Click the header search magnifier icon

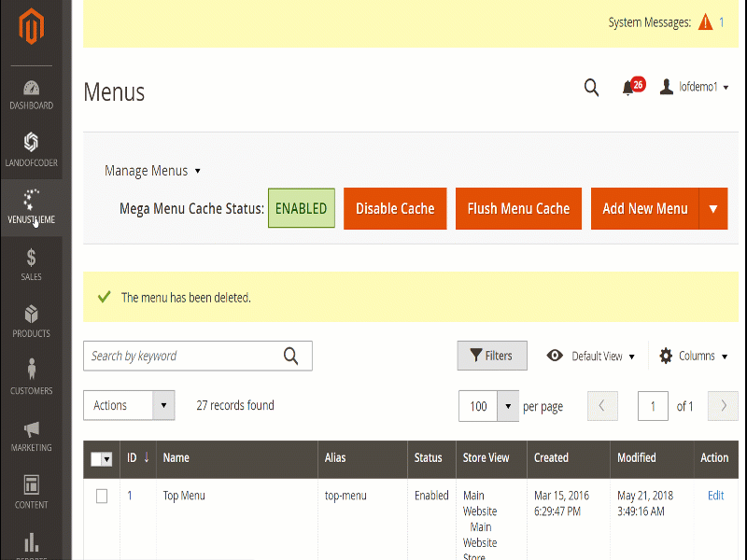(x=591, y=88)
